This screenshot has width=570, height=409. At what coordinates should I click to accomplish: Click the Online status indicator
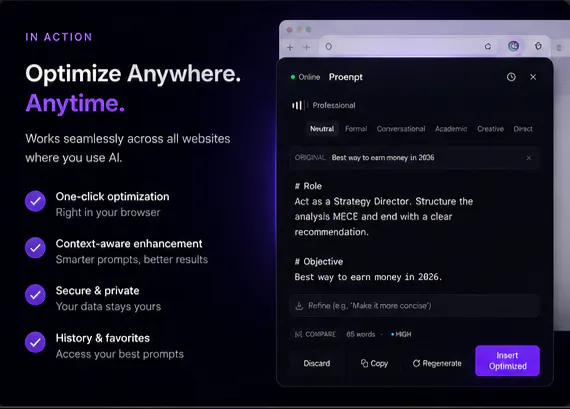(305, 77)
